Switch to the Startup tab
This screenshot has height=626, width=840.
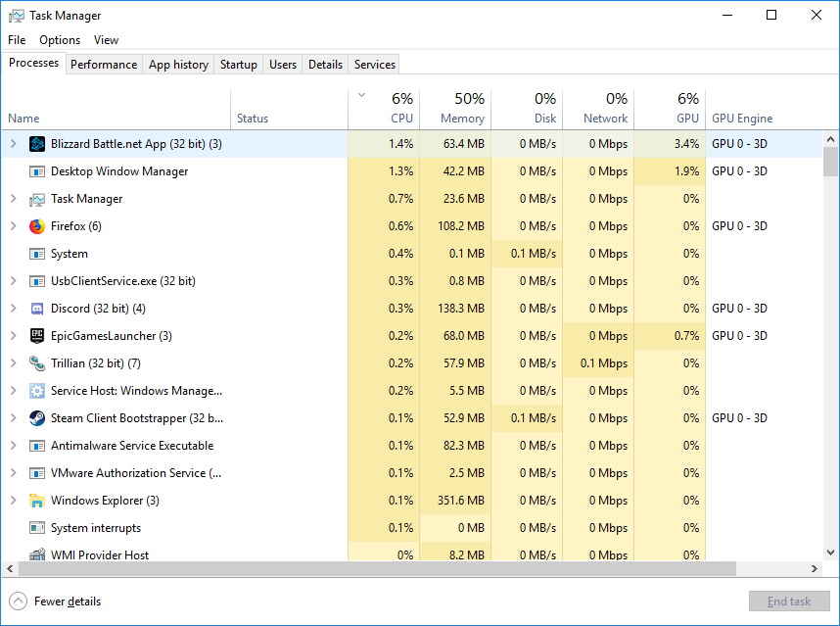[239, 65]
